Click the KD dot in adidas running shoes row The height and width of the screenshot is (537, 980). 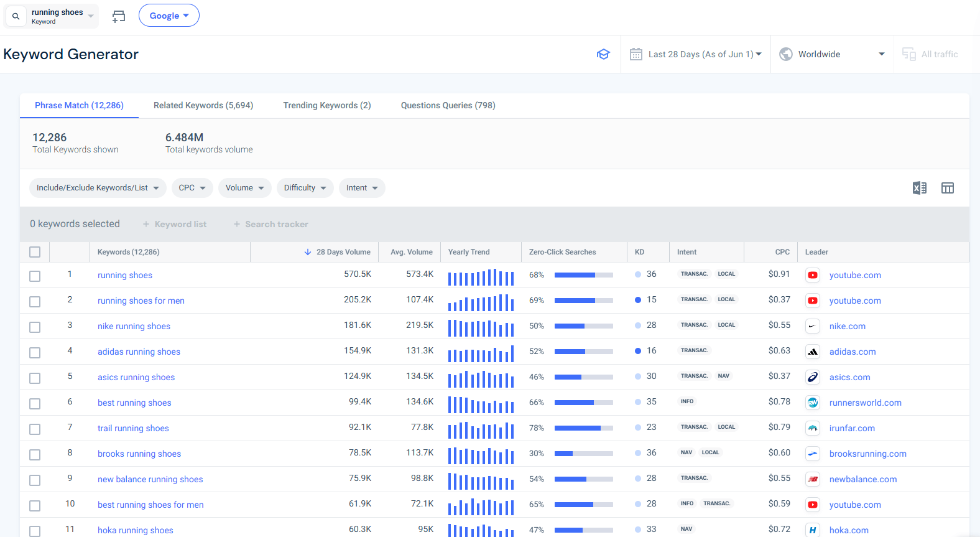click(x=638, y=351)
